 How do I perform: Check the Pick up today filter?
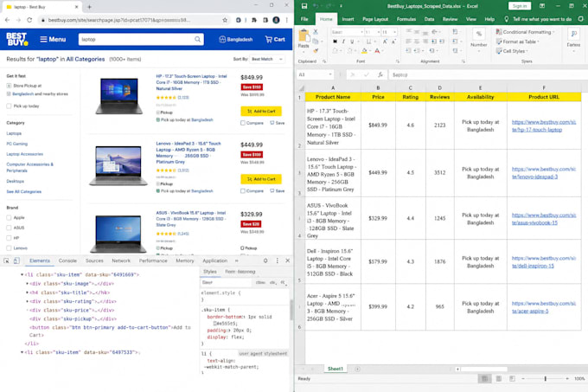9,106
